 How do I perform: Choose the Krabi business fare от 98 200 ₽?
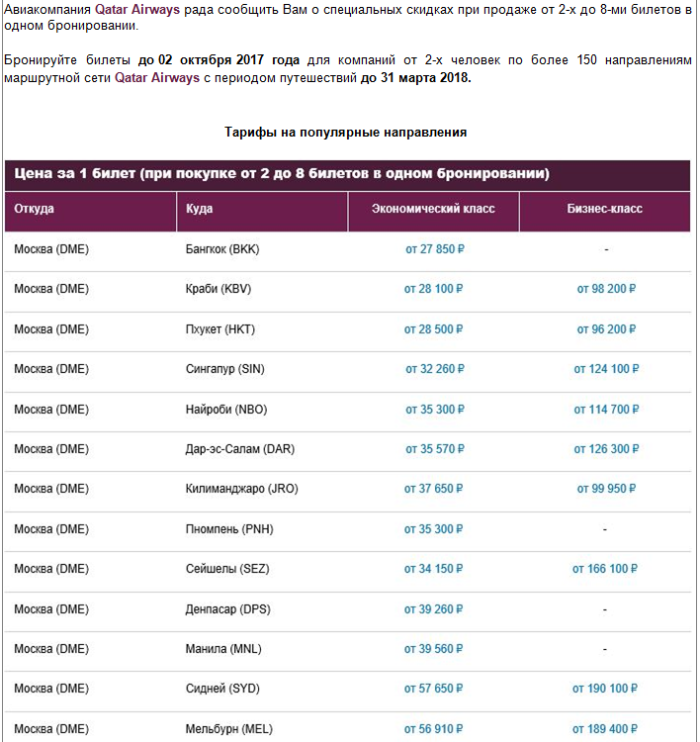(606, 289)
